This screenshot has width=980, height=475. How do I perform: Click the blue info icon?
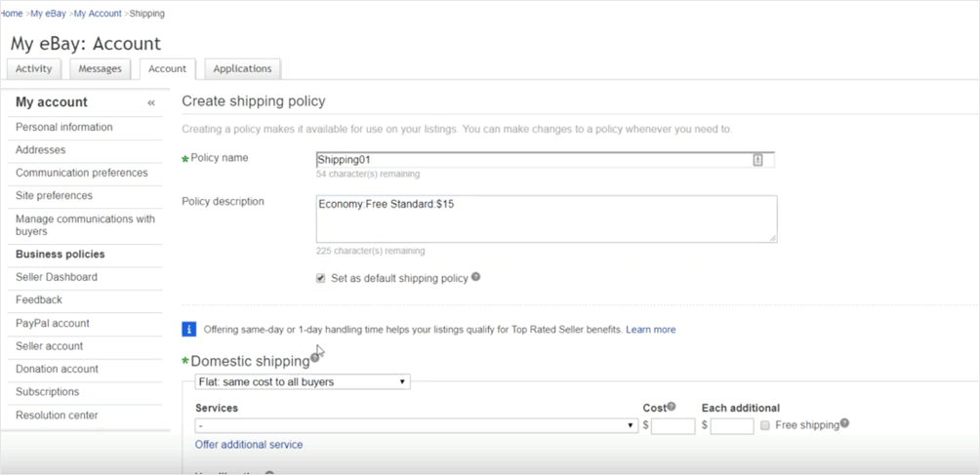pos(188,329)
